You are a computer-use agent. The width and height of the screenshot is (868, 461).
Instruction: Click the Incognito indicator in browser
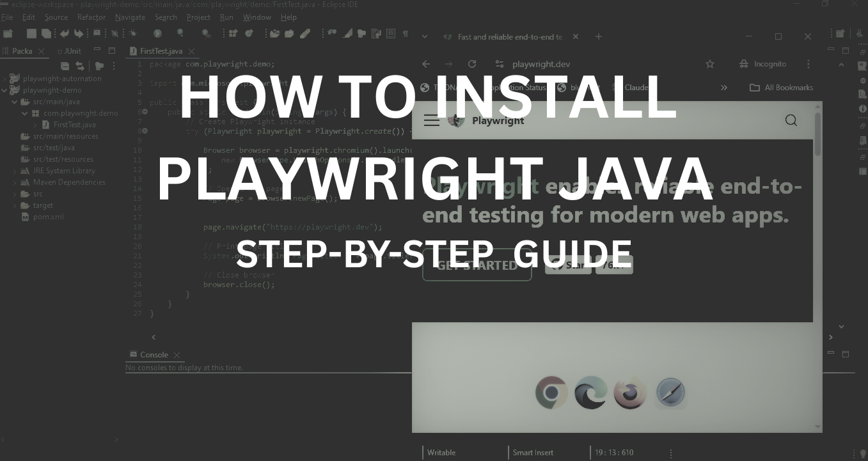coord(762,64)
